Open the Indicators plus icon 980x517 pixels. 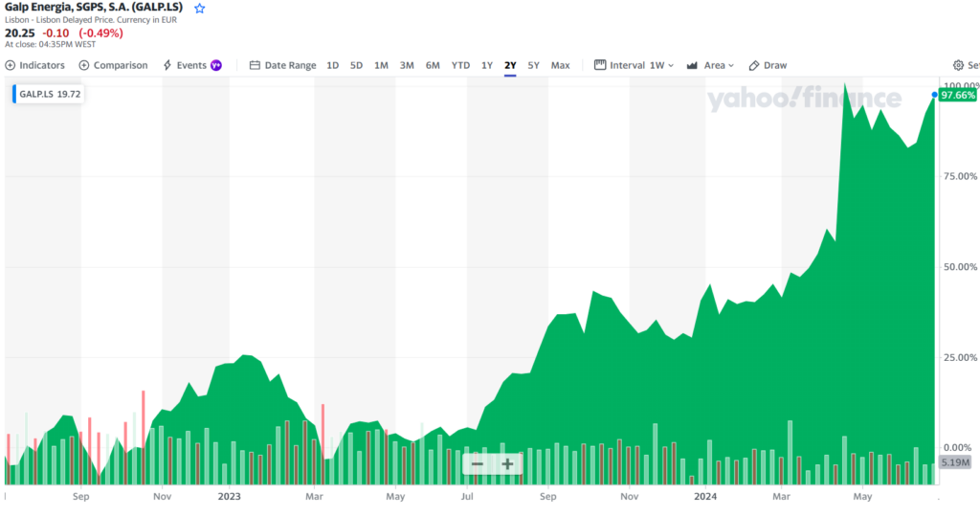11,65
